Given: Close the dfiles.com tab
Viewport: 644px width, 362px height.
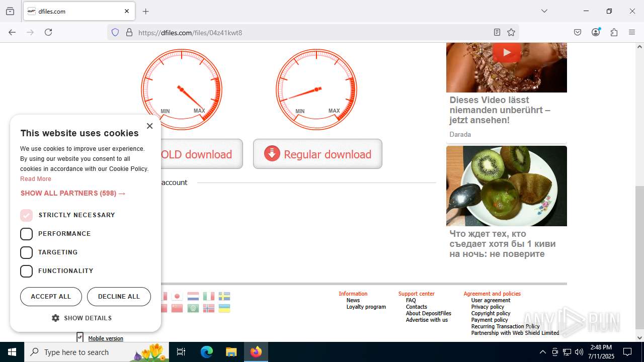Looking at the screenshot, I should click(x=127, y=11).
